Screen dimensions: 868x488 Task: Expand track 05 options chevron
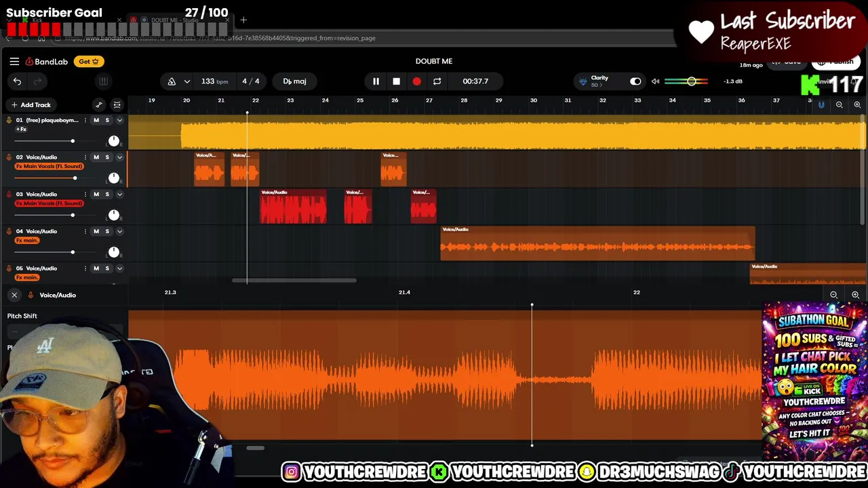tap(119, 268)
